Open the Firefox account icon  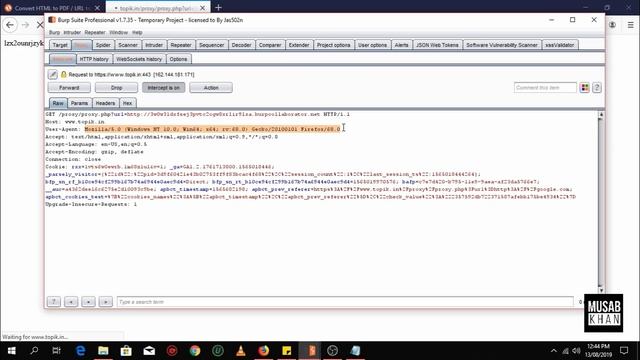point(612,25)
